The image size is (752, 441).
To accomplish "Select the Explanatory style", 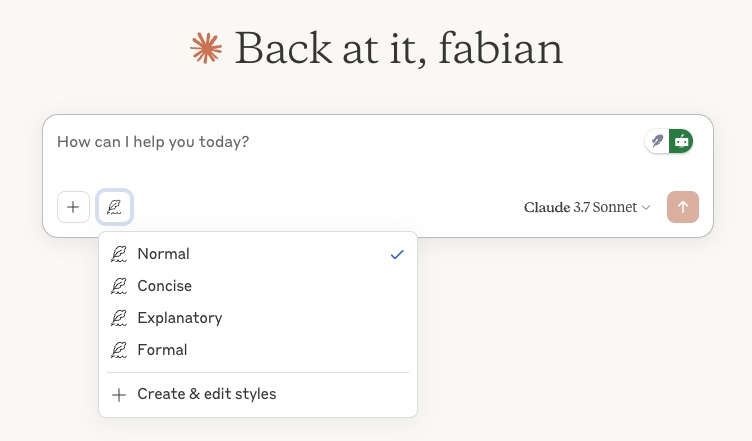I will [x=180, y=318].
